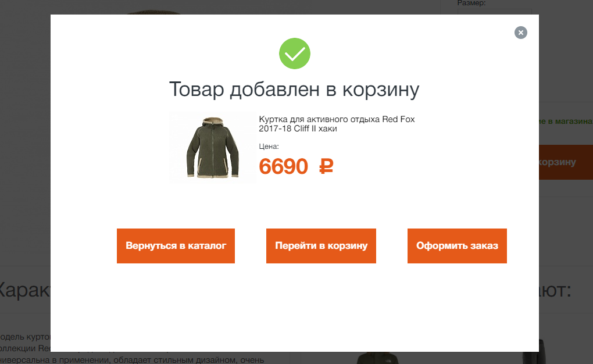Click the 6690 price value

click(283, 166)
